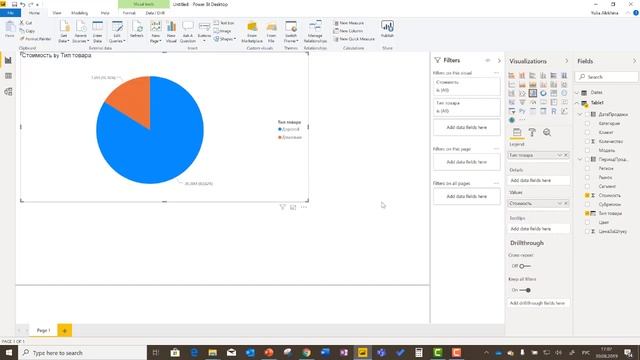The height and width of the screenshot is (360, 640).
Task: Check the Регион field checkbox
Action: tap(587, 168)
